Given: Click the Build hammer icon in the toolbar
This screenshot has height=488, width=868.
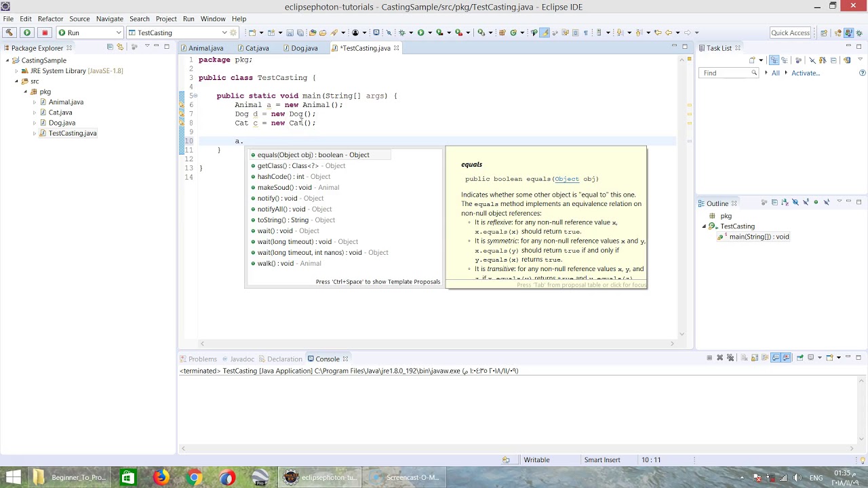Looking at the screenshot, I should 9,33.
